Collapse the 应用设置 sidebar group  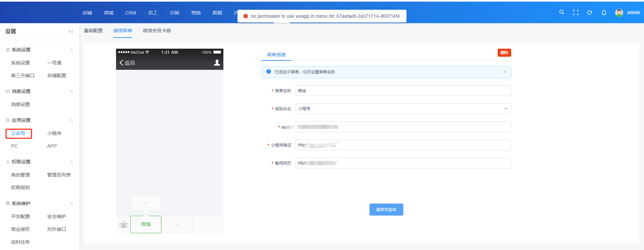coord(71,120)
